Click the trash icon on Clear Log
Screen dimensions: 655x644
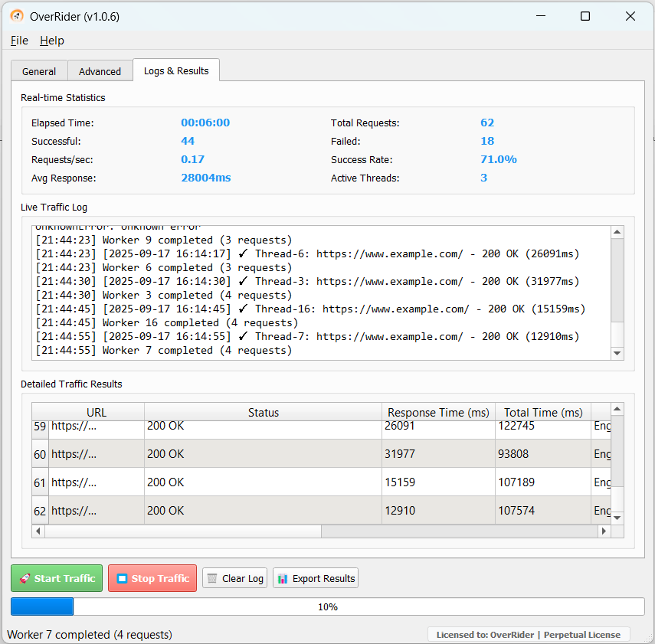(212, 578)
